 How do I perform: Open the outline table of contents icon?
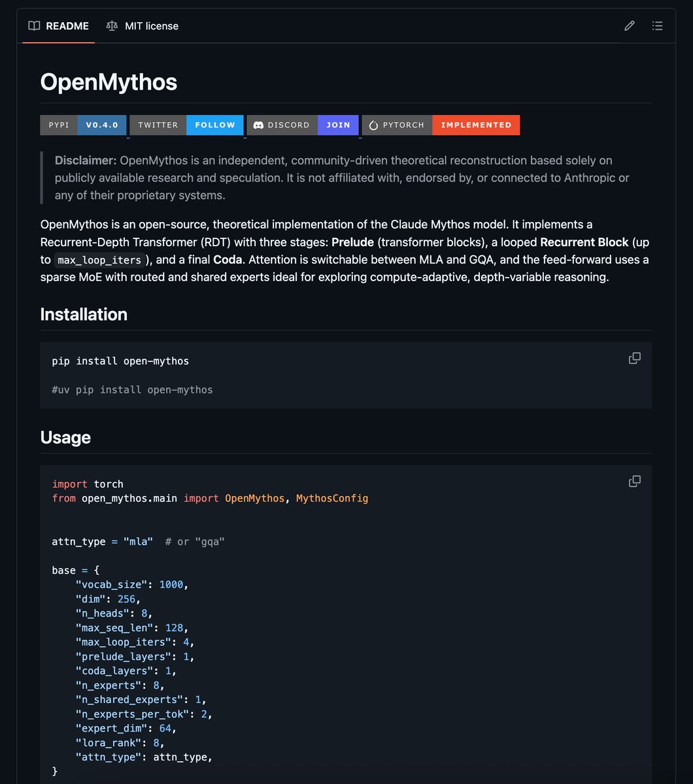(x=658, y=26)
